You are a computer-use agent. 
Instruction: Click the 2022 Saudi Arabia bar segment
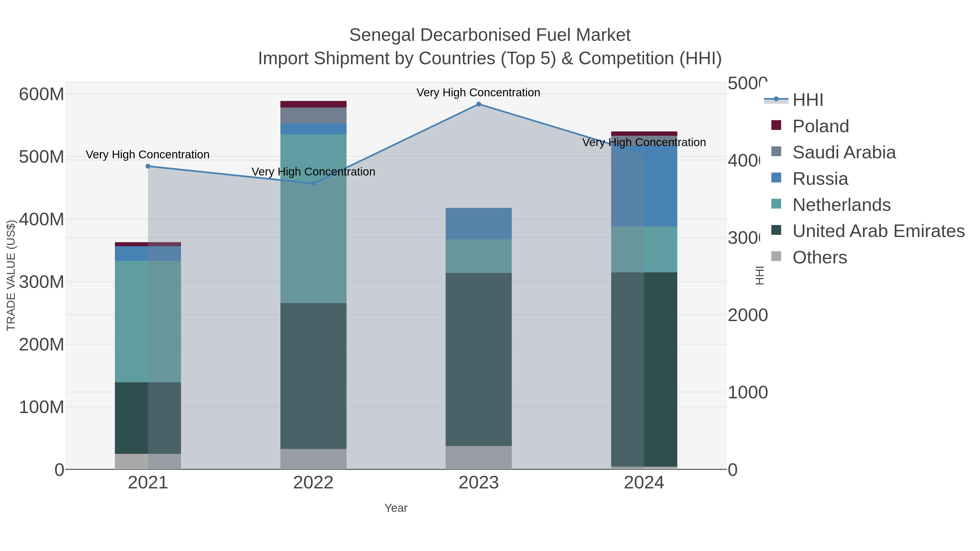314,116
